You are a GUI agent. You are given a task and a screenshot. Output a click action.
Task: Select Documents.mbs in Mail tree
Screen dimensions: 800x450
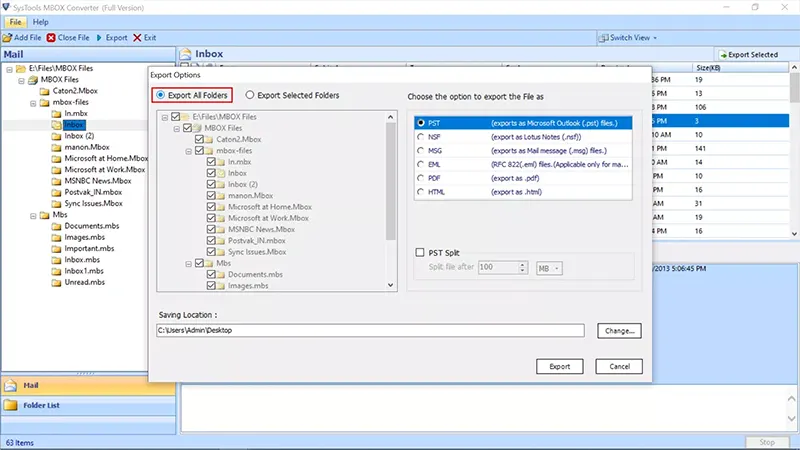[x=92, y=226]
